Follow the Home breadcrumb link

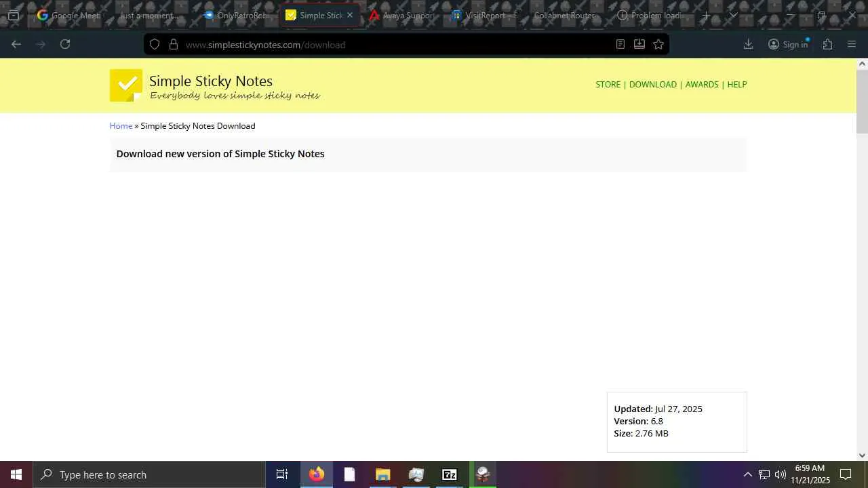[x=121, y=126]
